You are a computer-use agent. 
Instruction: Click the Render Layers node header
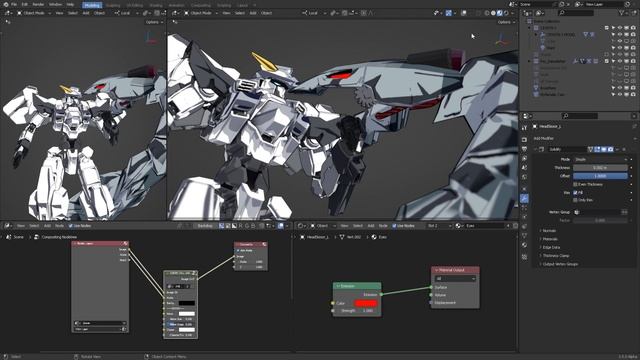click(x=100, y=244)
